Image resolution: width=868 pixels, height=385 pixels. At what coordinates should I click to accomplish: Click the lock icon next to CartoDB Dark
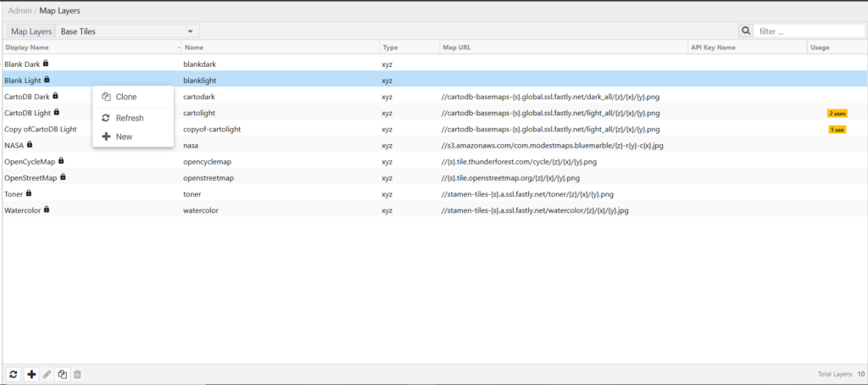[55, 96]
